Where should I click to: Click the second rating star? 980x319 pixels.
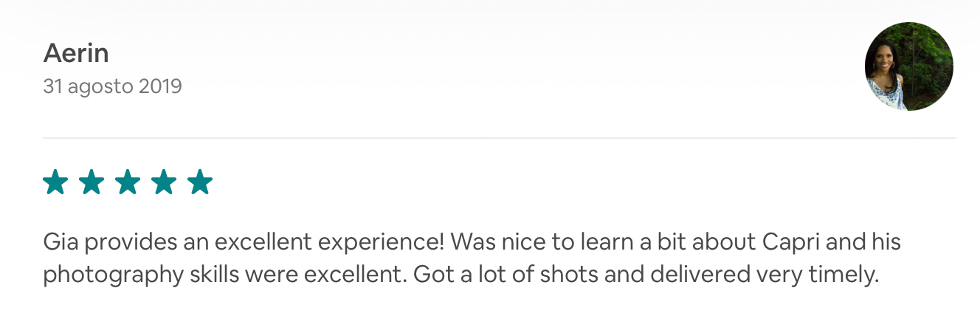point(92,182)
